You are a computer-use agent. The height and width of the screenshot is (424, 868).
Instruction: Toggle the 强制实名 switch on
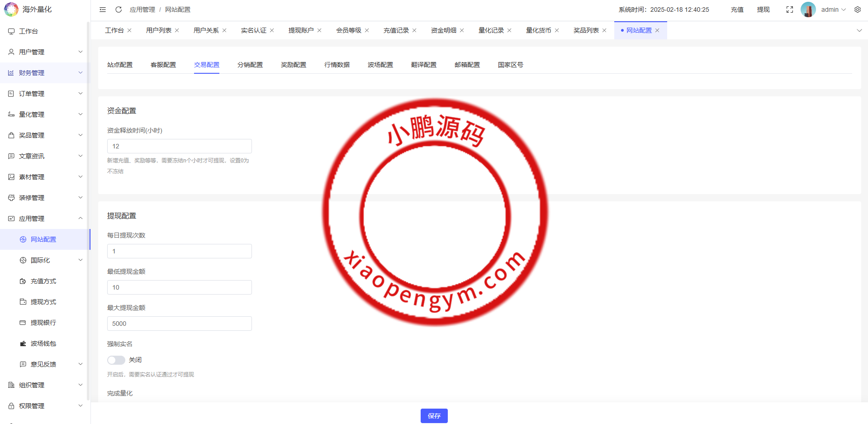116,360
